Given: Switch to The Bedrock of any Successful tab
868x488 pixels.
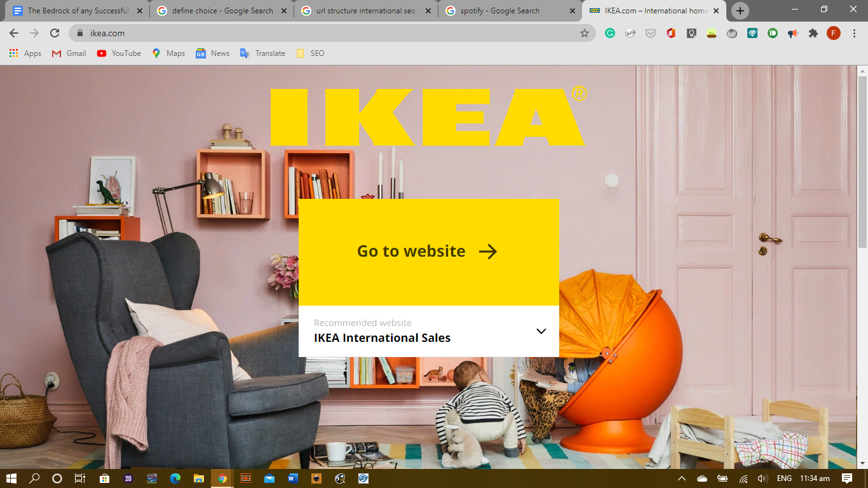Looking at the screenshot, I should (x=78, y=11).
